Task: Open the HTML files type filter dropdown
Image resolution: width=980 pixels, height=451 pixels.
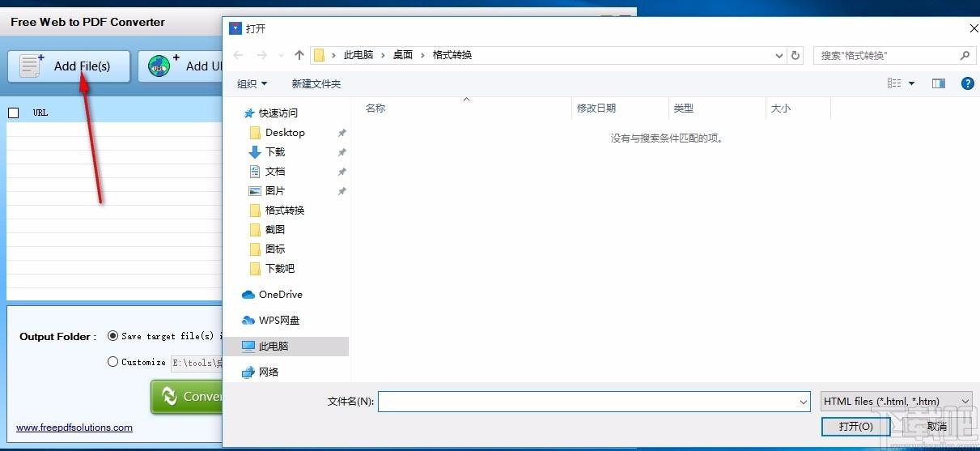Action: tap(896, 402)
